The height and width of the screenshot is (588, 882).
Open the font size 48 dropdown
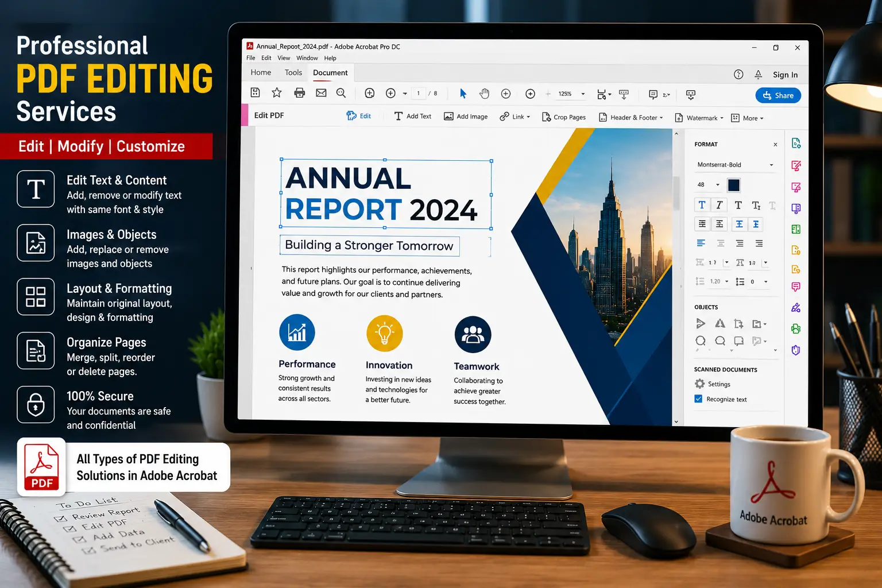pos(708,185)
